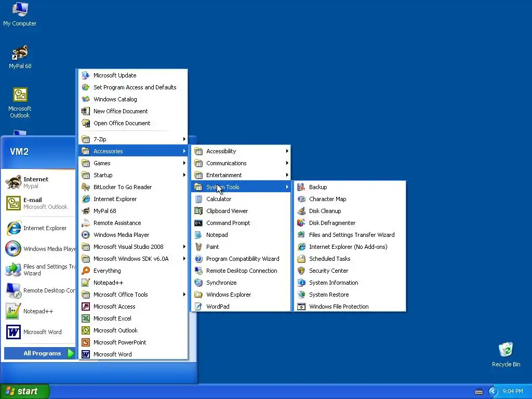Open Notepad++ in recent programs list
Image resolution: width=532 pixels, height=399 pixels.
click(39, 311)
